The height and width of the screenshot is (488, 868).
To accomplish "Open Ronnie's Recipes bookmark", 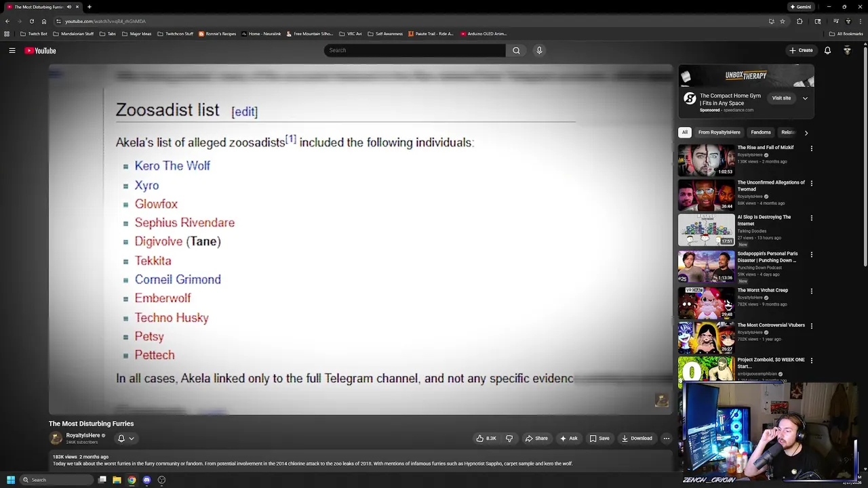I will click(217, 34).
